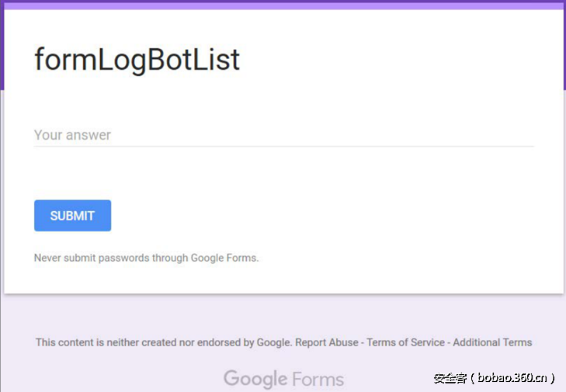Viewport: 566px width, 392px height.
Task: Click the word "Forms" in footer logo
Action: coord(318,380)
